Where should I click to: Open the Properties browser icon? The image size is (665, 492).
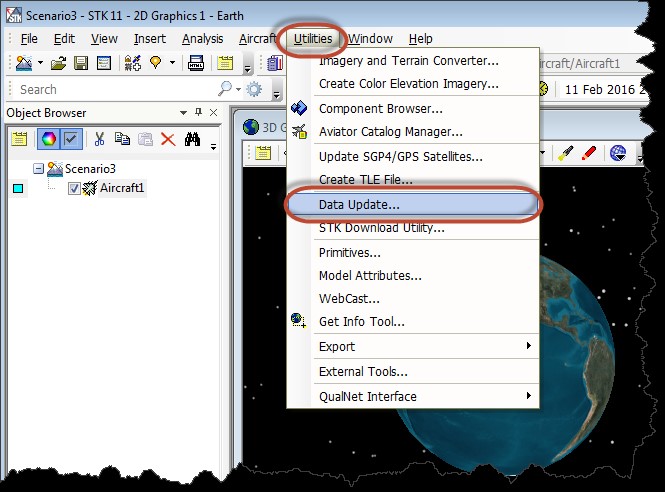tap(104, 63)
